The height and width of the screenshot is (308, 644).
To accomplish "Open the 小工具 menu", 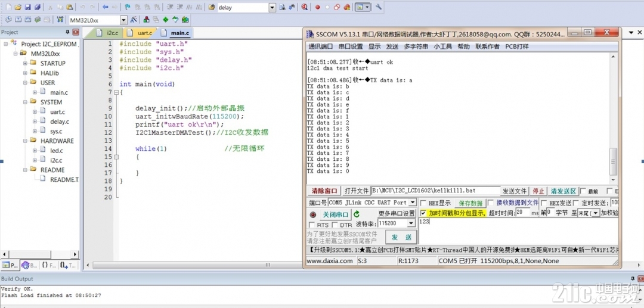I will [x=442, y=46].
